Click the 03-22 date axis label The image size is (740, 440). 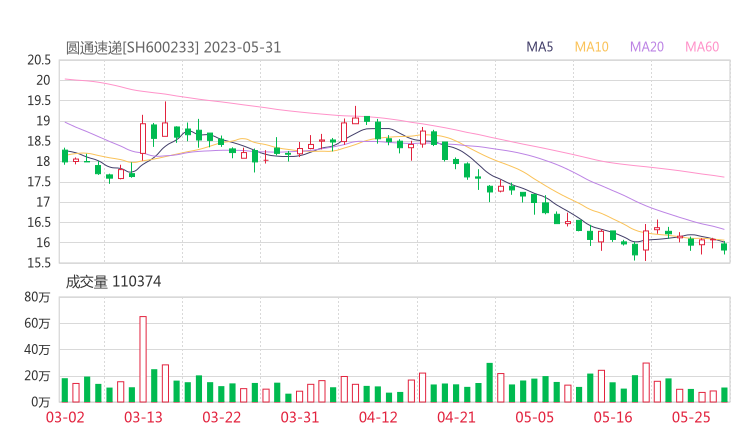[x=221, y=417]
